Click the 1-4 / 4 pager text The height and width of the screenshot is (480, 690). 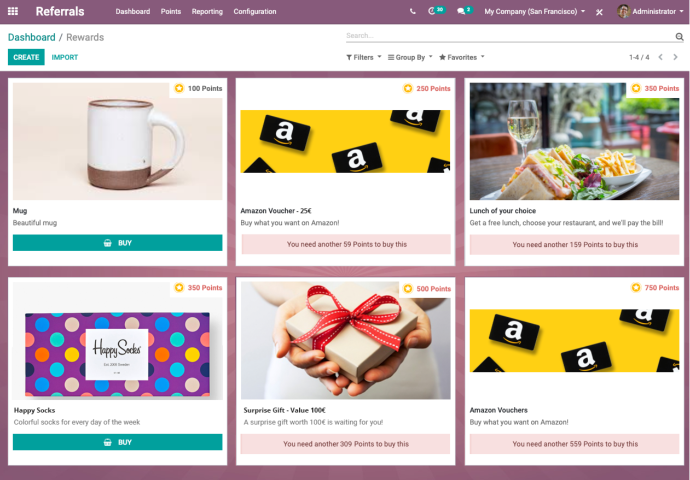click(639, 57)
